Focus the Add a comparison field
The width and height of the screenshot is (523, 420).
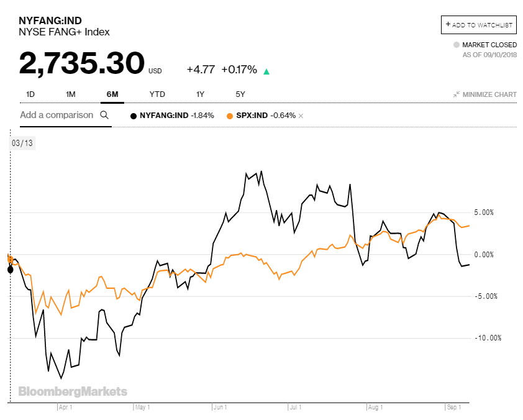pyautogui.click(x=57, y=115)
